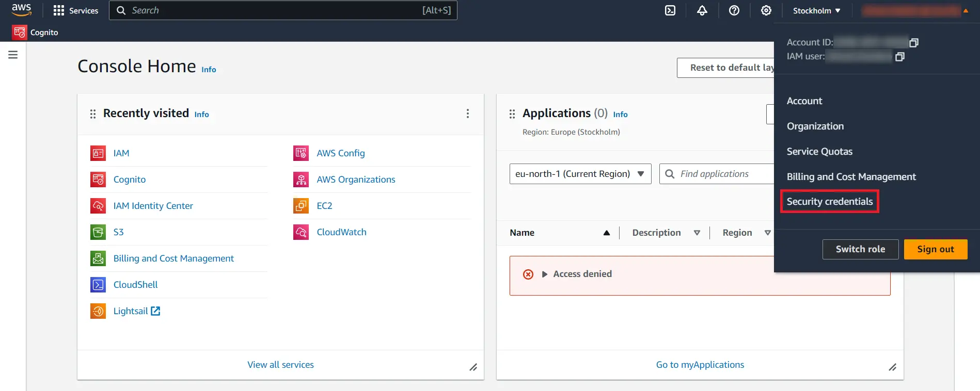The width and height of the screenshot is (980, 391).
Task: Click the Sign out button
Action: point(936,249)
